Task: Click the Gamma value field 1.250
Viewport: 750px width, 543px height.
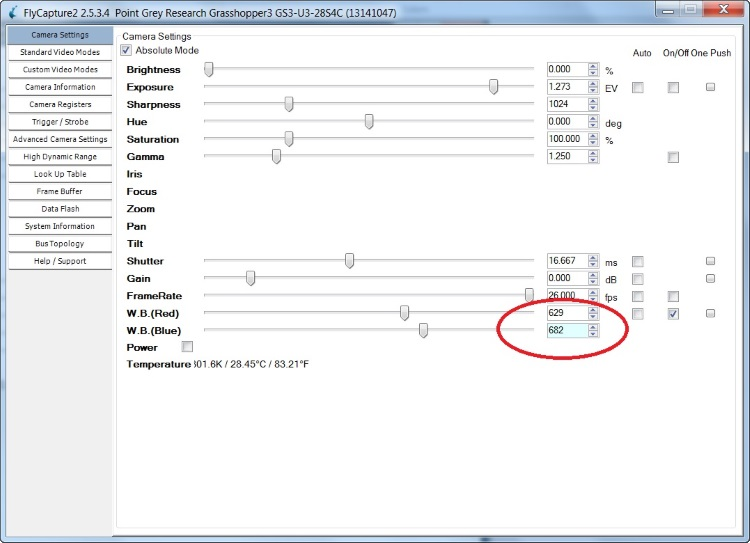Action: (567, 156)
